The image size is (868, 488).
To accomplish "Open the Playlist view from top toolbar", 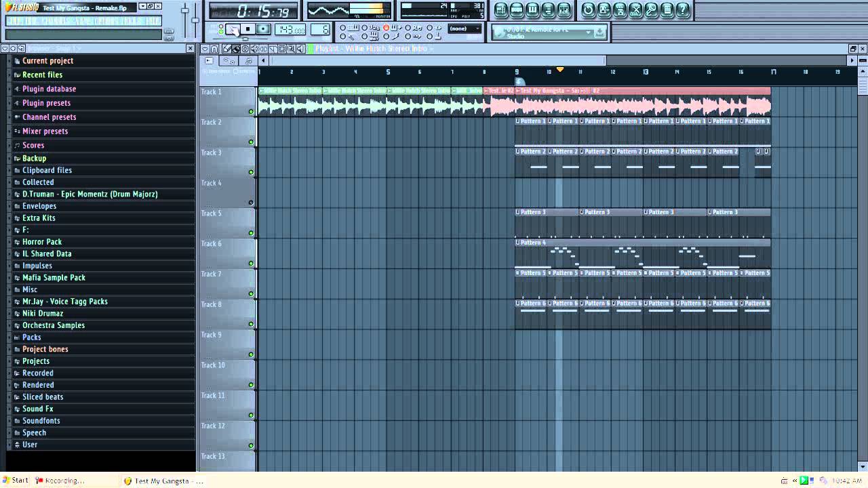I will (501, 9).
